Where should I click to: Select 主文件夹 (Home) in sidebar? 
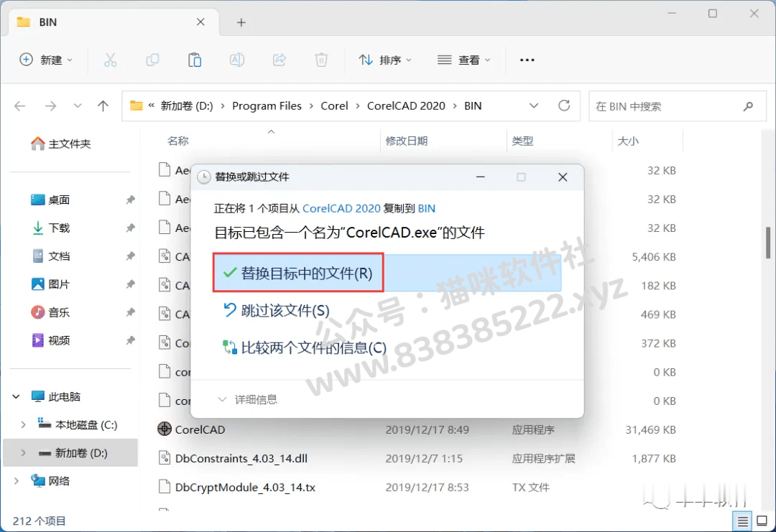pos(61,144)
